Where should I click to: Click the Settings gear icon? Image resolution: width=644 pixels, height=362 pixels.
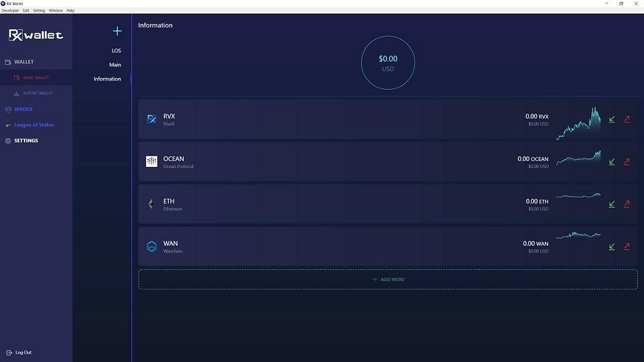8,141
